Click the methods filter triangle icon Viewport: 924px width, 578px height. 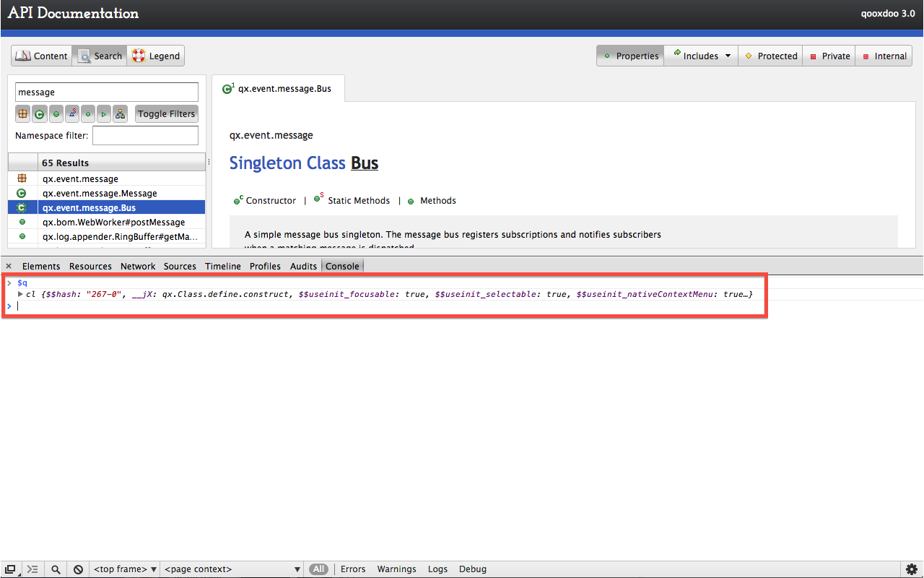[104, 113]
